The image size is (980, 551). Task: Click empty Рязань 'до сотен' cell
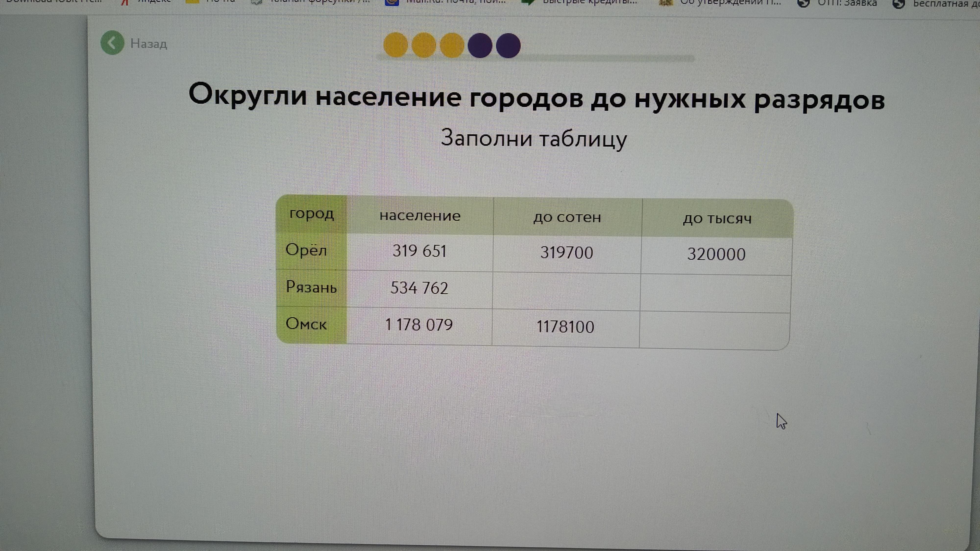(x=566, y=291)
